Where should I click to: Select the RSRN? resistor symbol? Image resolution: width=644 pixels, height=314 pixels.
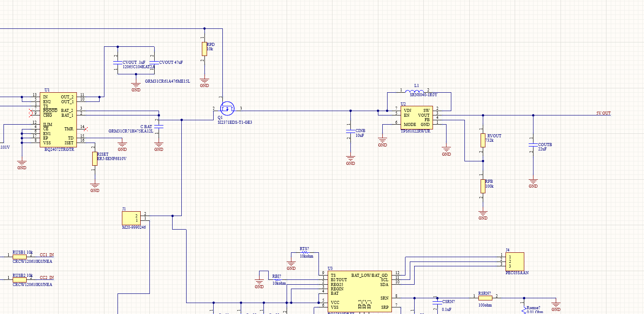[485, 298]
